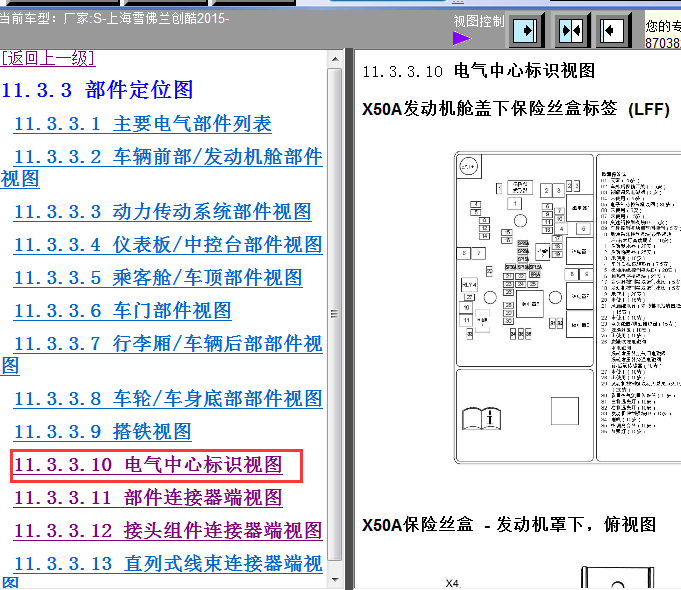Click the left pane scrollbar thumb

click(x=335, y=314)
